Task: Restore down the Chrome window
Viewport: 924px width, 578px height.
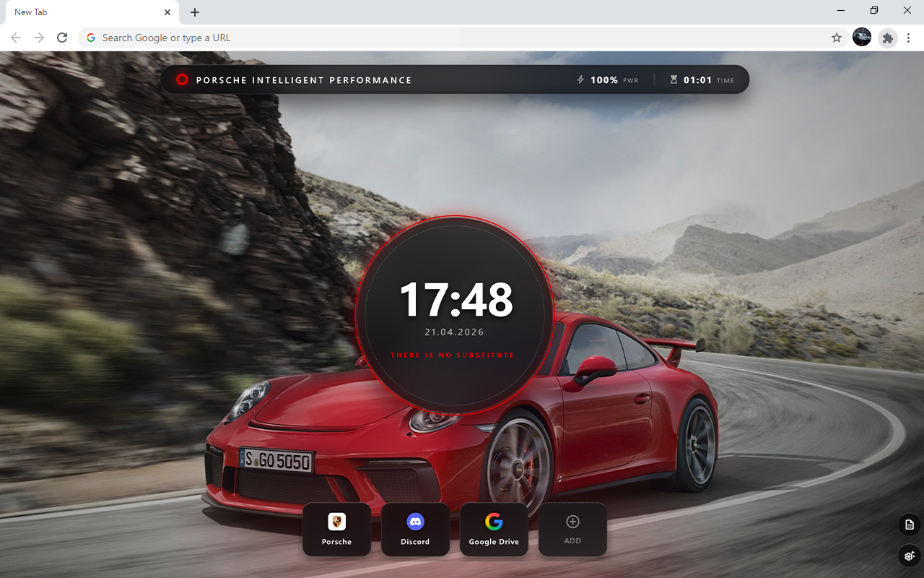Action: click(874, 11)
